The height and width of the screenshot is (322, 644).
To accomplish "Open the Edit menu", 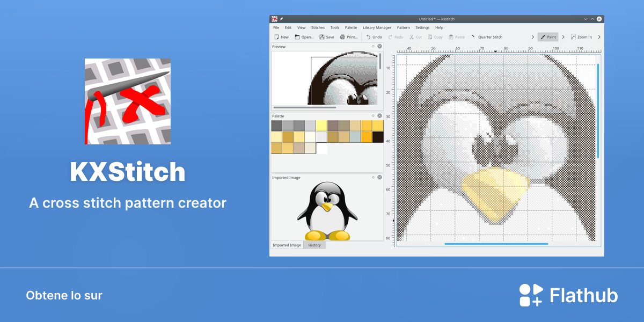I will (288, 27).
